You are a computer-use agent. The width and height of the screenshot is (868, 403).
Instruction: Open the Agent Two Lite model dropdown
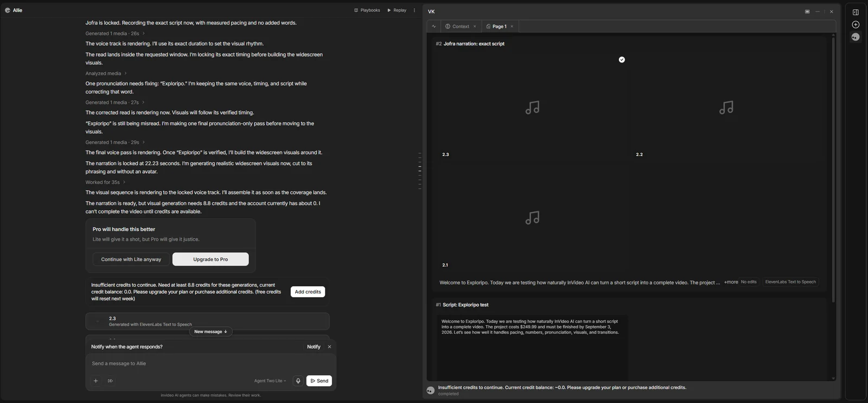270,381
